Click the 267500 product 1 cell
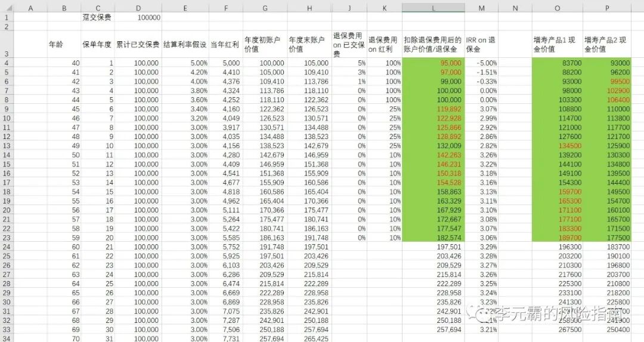Image resolution: width=644 pixels, height=342 pixels. click(x=558, y=329)
